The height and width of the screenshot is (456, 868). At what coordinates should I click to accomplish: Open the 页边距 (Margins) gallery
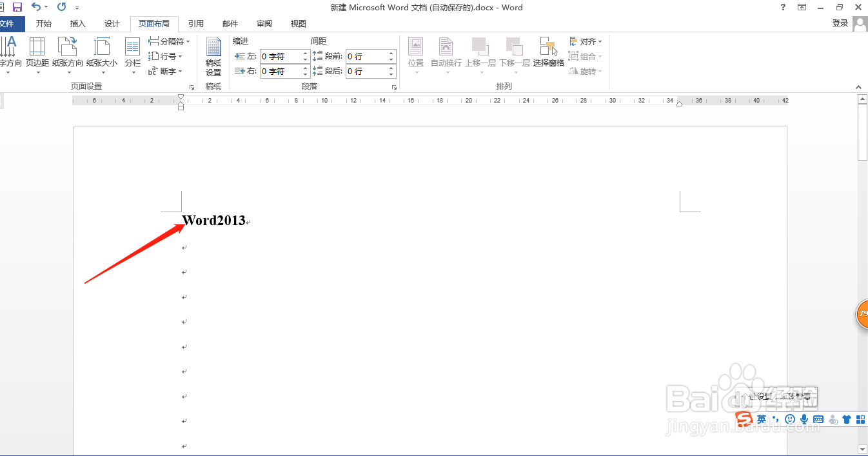[37, 55]
